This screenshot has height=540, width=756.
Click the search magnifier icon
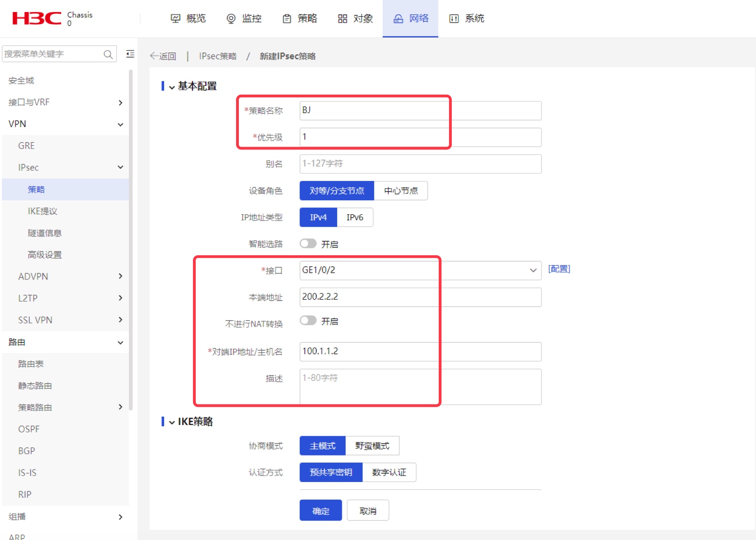click(x=108, y=54)
